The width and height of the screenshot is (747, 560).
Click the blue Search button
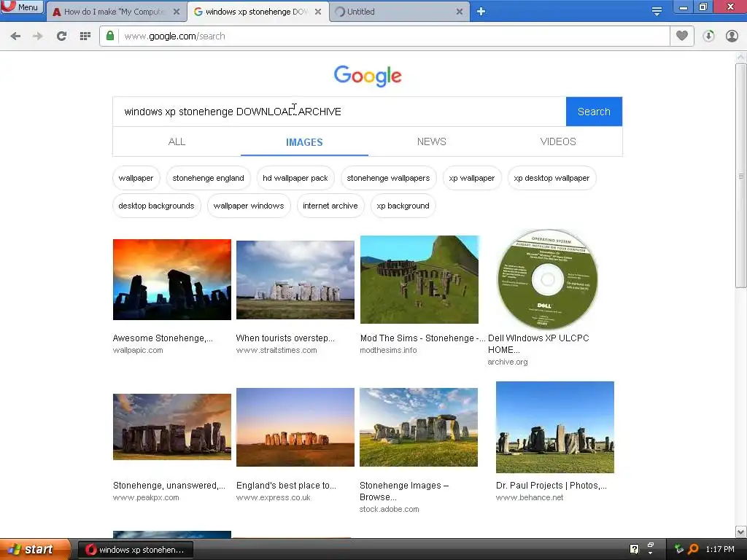pyautogui.click(x=594, y=112)
